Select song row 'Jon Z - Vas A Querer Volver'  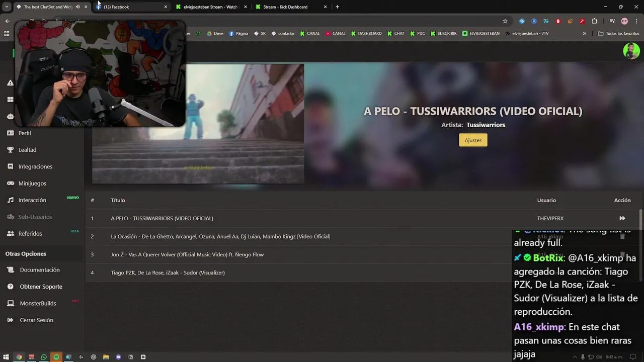tap(362, 254)
